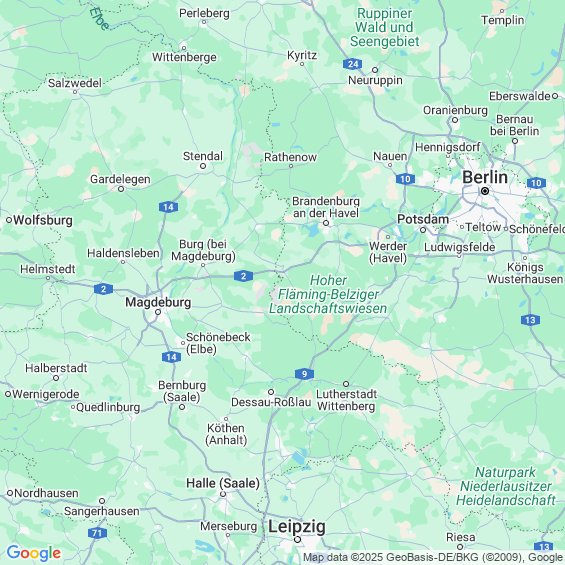Open the Map data copyright notice
Viewport: 565px width, 565px height.
(433, 557)
